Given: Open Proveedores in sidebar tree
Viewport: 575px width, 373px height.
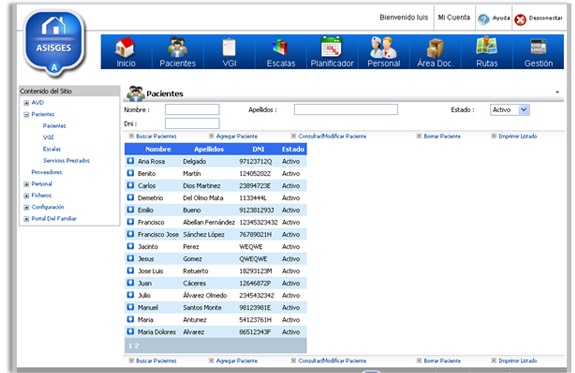Looking at the screenshot, I should pos(47,172).
